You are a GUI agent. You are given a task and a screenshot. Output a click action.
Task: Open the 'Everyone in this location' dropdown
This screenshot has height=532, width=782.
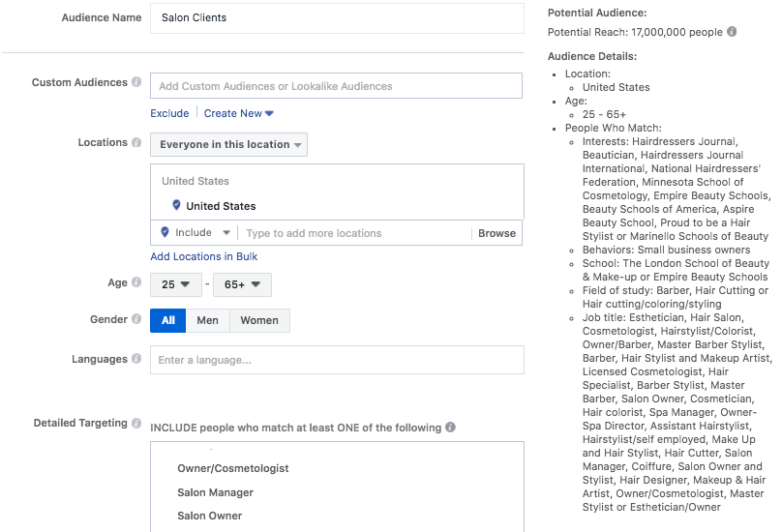(229, 144)
